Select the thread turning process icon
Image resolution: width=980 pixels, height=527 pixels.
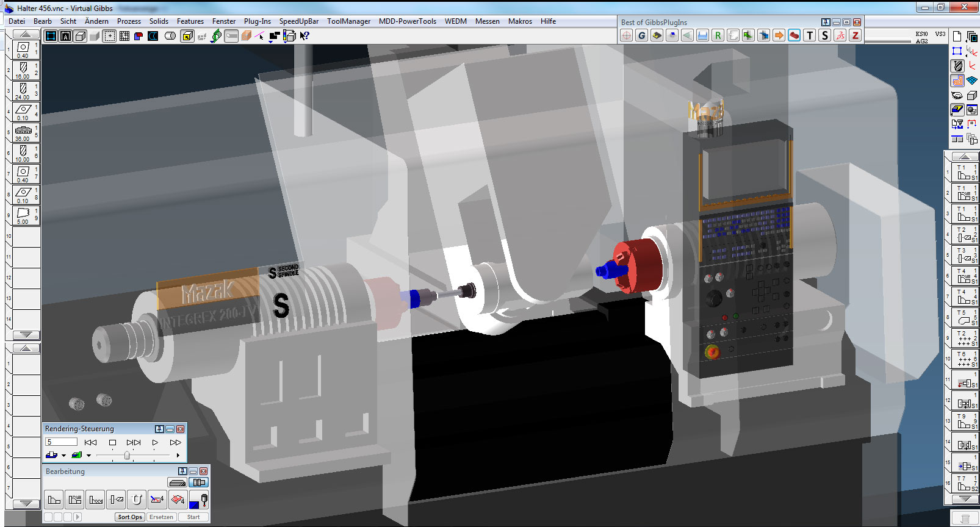pyautogui.click(x=96, y=500)
